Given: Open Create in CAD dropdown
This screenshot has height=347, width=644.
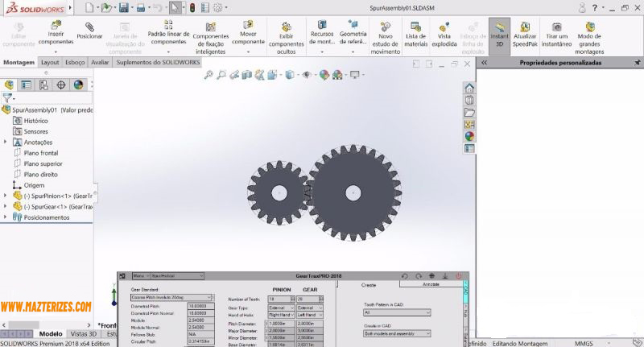Looking at the screenshot, I should 427,333.
